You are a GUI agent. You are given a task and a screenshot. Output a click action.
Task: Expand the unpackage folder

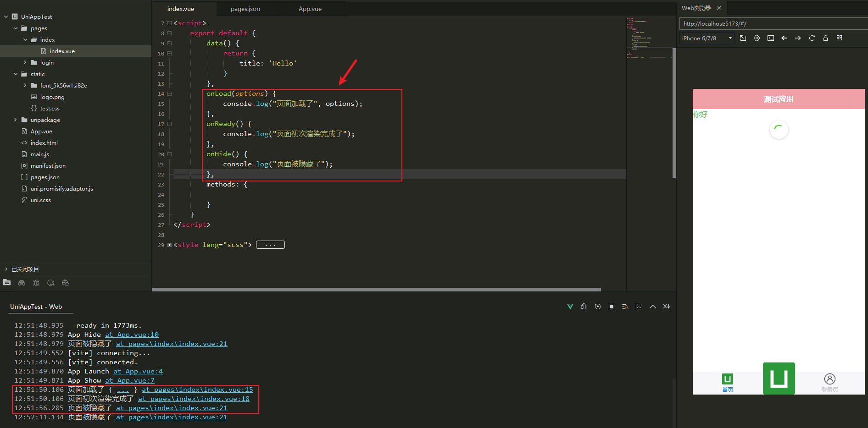pyautogui.click(x=16, y=120)
